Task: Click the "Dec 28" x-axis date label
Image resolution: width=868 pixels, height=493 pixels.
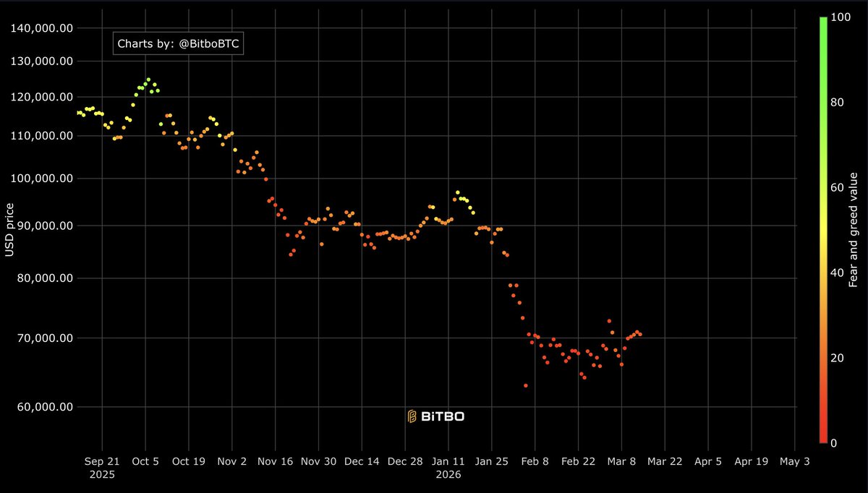Action: coord(405,462)
